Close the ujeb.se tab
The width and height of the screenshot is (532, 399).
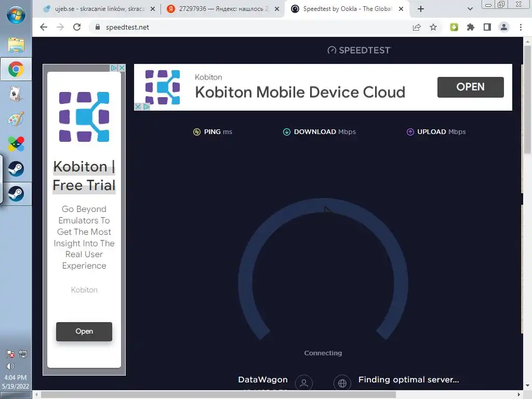click(x=153, y=9)
